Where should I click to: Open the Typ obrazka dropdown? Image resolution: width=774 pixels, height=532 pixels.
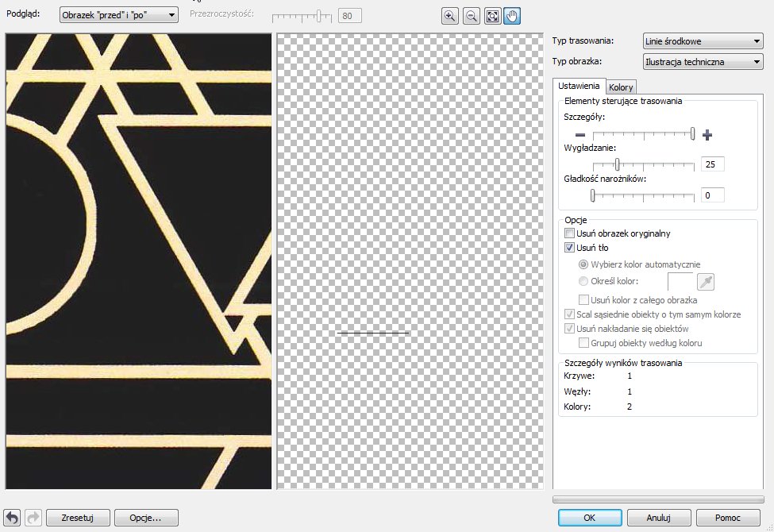pos(702,62)
